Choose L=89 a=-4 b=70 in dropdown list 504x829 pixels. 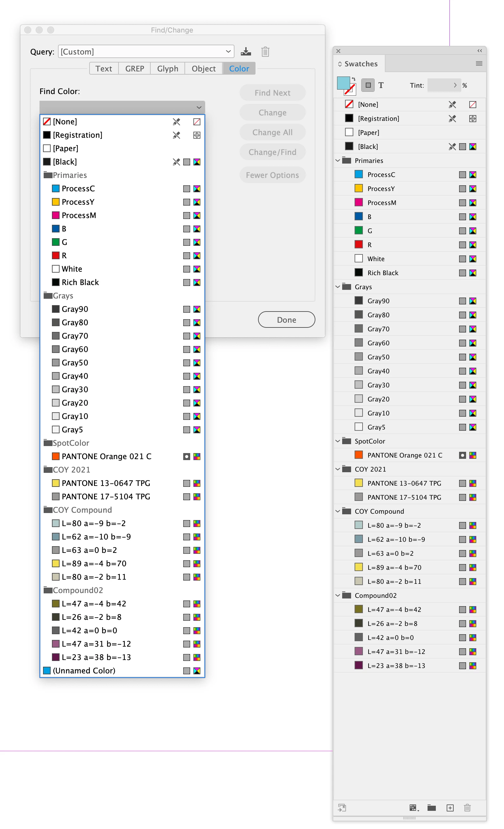[122, 563]
